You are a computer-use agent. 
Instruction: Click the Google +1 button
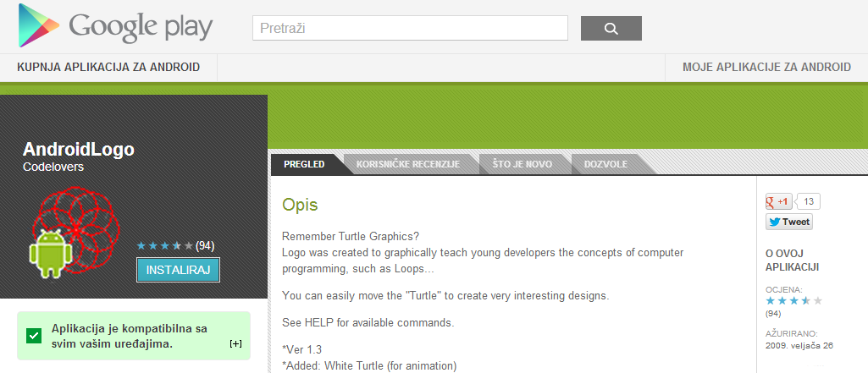tap(778, 201)
